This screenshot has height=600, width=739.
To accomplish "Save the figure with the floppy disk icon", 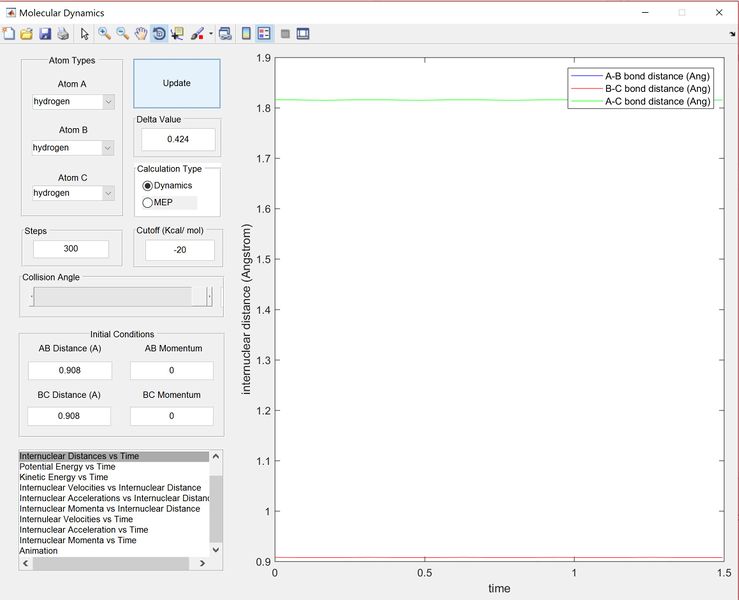I will pyautogui.click(x=45, y=34).
